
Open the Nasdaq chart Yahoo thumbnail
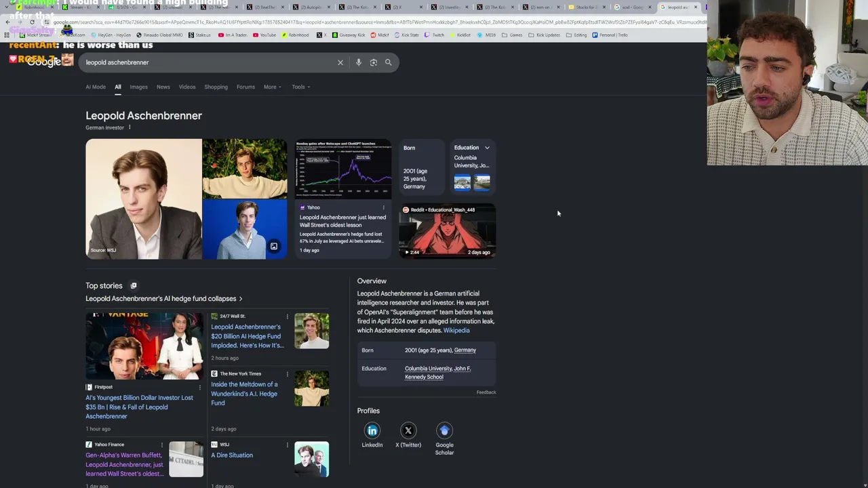[343, 169]
